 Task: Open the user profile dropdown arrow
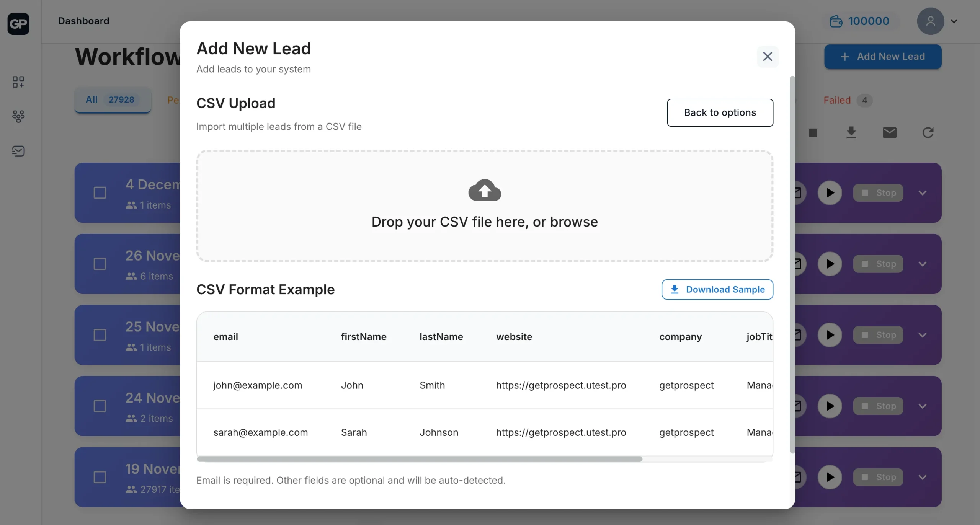click(x=954, y=21)
